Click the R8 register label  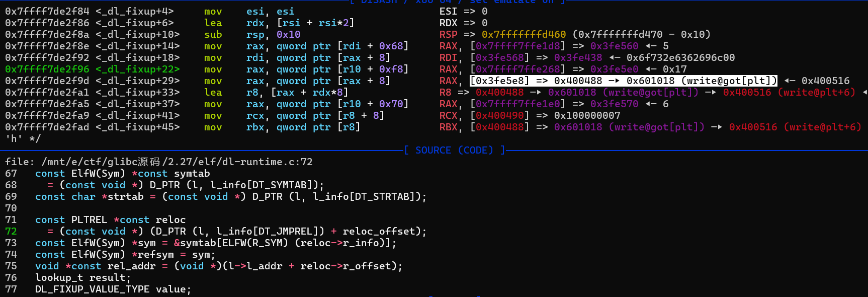pyautogui.click(x=445, y=92)
